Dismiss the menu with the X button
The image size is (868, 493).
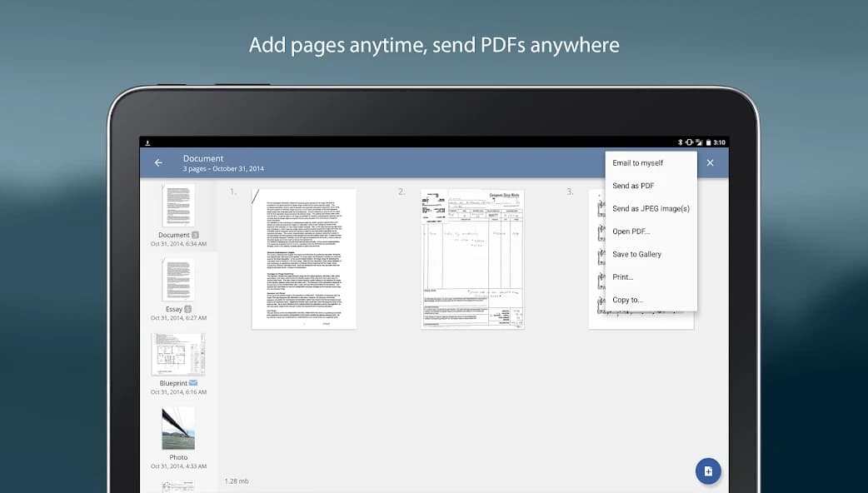tap(710, 162)
